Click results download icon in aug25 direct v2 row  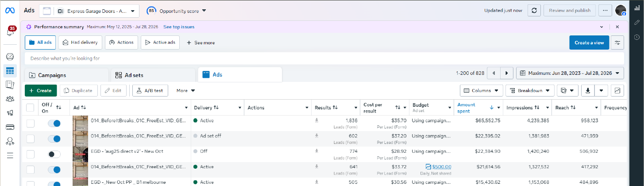[316, 151]
